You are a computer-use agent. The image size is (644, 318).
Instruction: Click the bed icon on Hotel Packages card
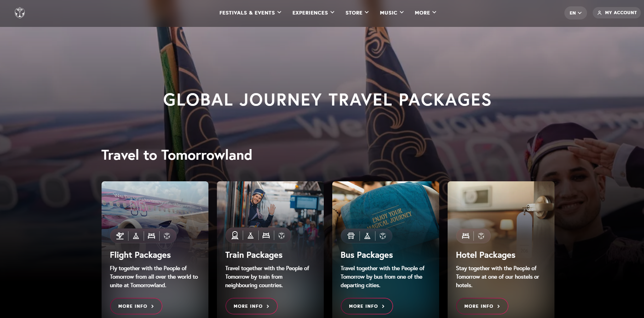point(466,236)
